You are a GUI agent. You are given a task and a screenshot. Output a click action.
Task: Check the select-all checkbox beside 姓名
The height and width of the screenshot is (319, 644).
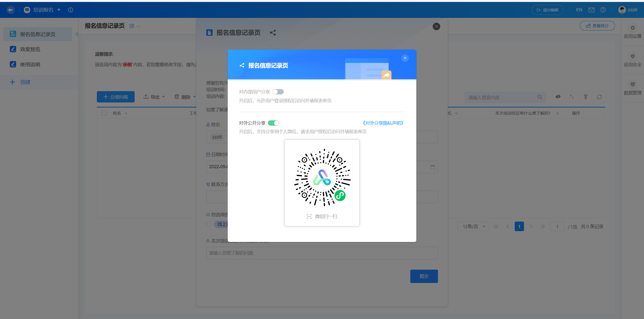[x=104, y=113]
